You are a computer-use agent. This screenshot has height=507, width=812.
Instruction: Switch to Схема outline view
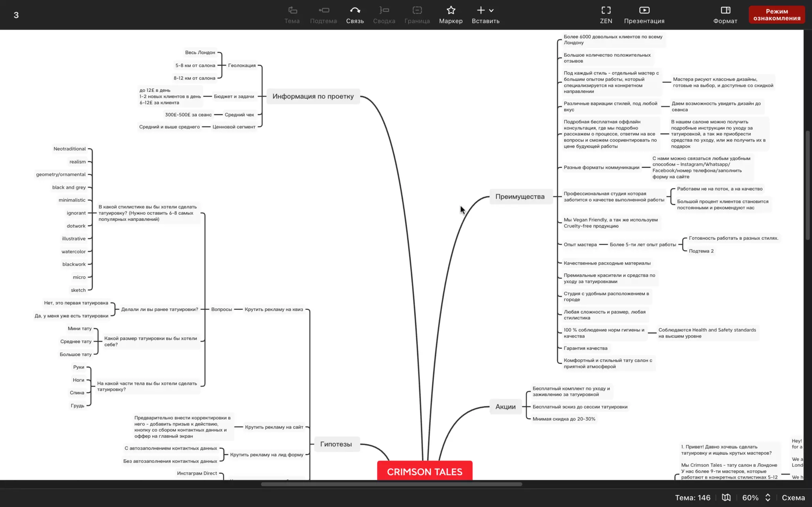(793, 498)
